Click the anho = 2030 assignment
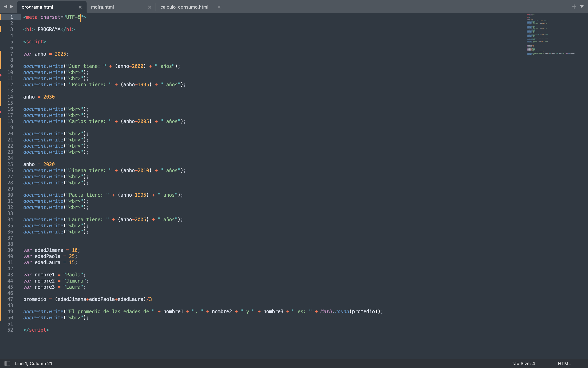This screenshot has width=588, height=368. click(x=39, y=97)
